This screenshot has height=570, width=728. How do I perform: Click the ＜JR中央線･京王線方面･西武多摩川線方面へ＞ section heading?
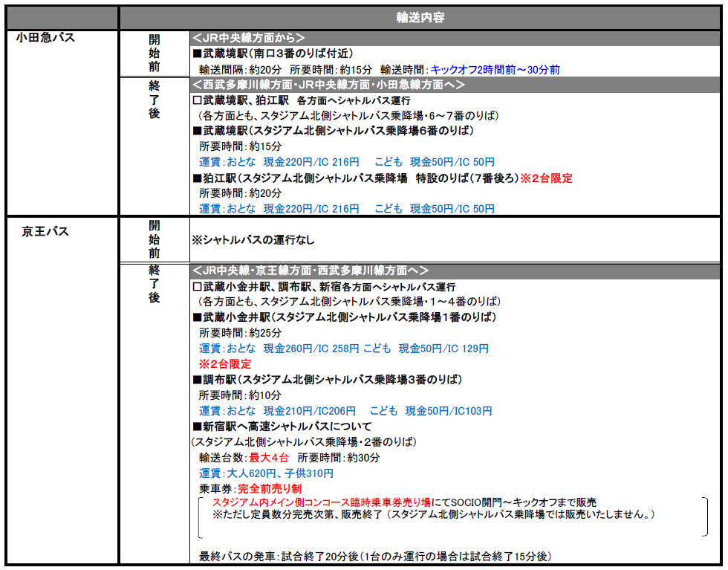(320, 271)
